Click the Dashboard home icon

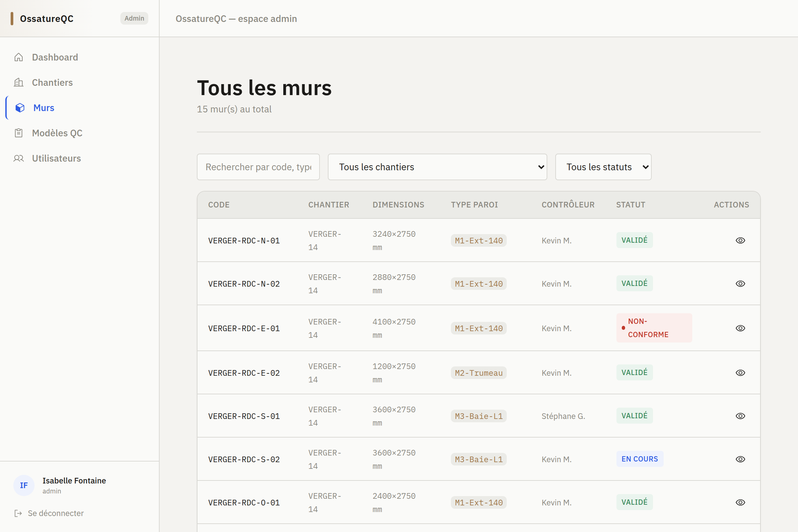click(19, 57)
